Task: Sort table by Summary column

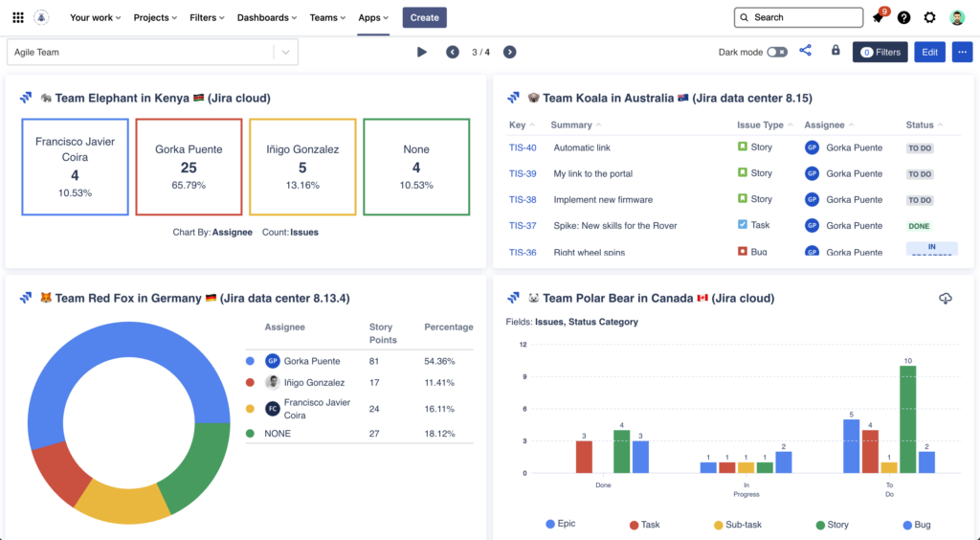Action: pyautogui.click(x=575, y=125)
